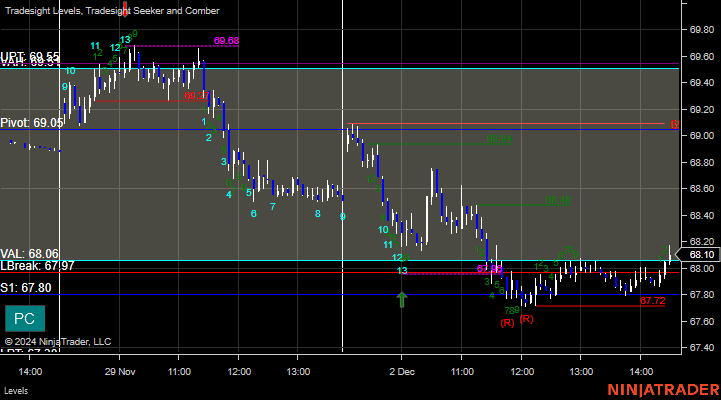This screenshot has height=400, width=721.
Task: Click the VAL: 68.06 label
Action: (29, 254)
